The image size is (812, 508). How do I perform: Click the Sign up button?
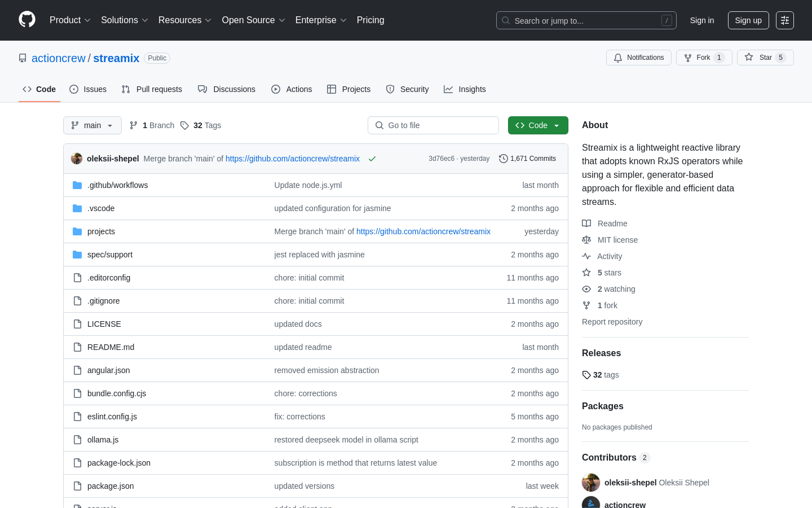click(x=748, y=20)
